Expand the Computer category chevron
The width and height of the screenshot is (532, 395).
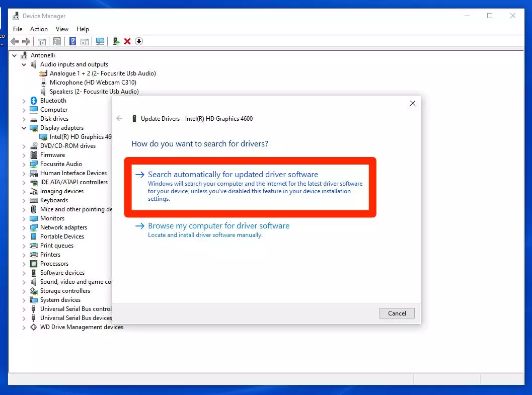tap(24, 110)
